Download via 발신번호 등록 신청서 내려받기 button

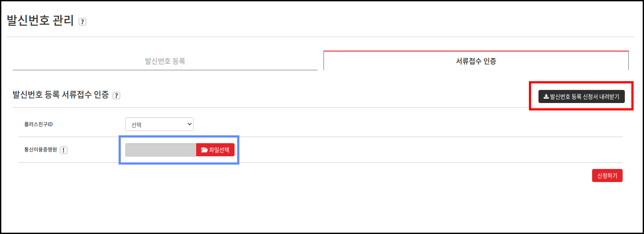coord(582,96)
